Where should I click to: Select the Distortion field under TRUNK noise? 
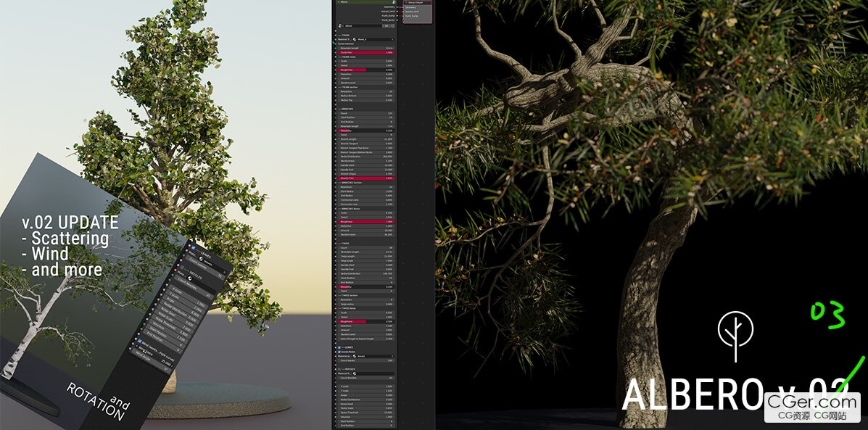366,74
